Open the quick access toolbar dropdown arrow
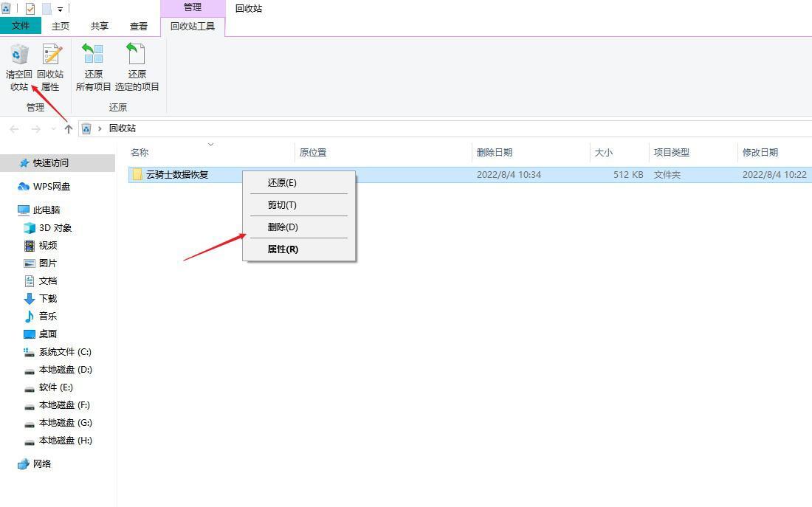 click(x=60, y=10)
